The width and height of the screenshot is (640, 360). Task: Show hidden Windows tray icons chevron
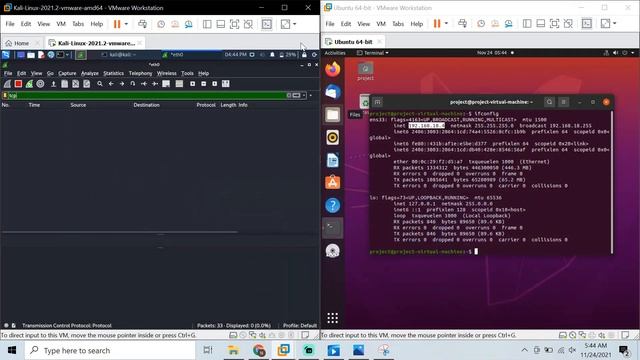(x=524, y=350)
